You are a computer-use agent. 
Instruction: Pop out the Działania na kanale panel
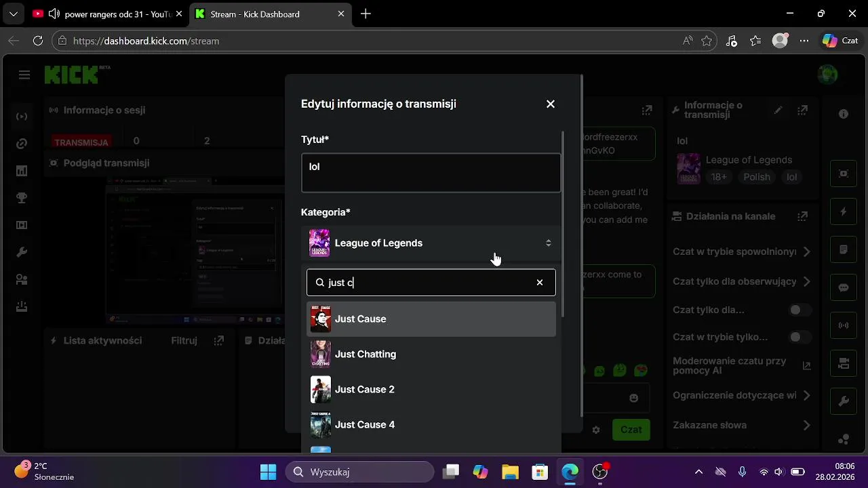pyautogui.click(x=803, y=216)
